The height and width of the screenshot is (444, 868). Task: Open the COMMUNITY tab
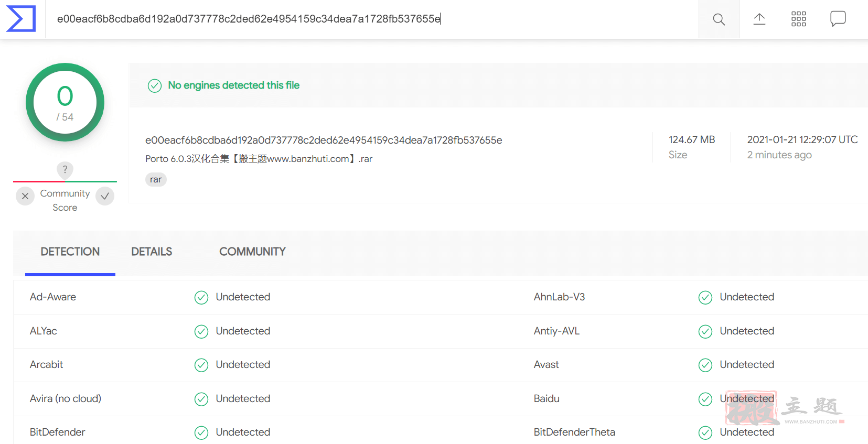pyautogui.click(x=252, y=252)
